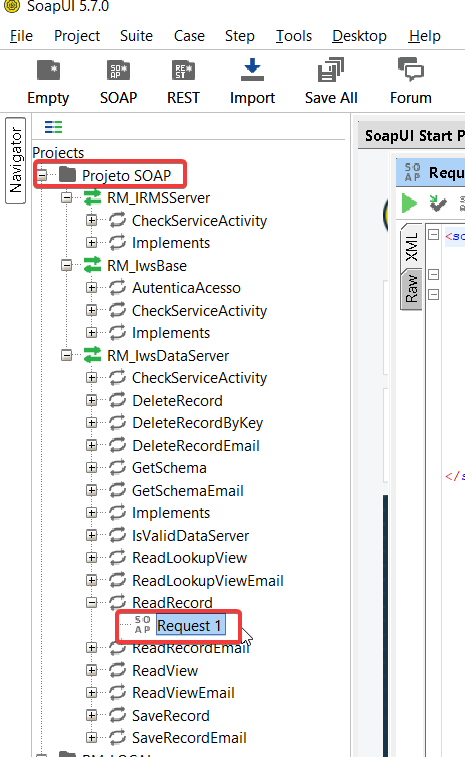The height and width of the screenshot is (757, 465).
Task: Open the Project menu
Action: [77, 36]
